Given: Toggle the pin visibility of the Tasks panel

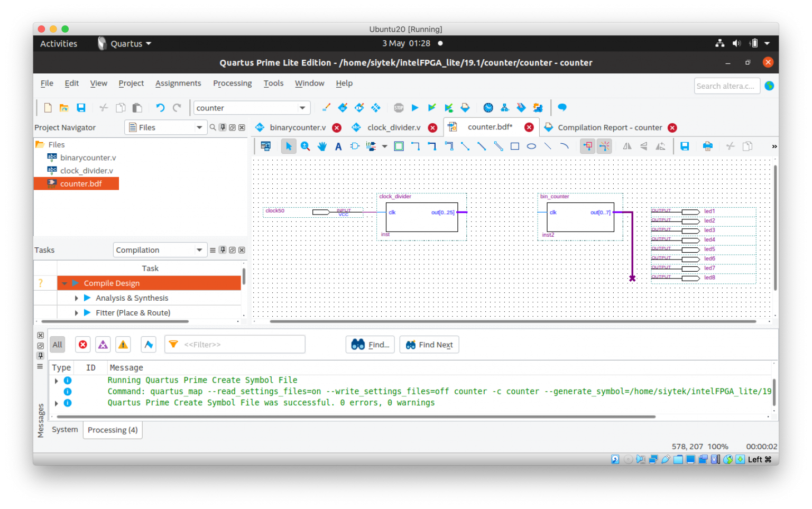Looking at the screenshot, I should tap(222, 249).
